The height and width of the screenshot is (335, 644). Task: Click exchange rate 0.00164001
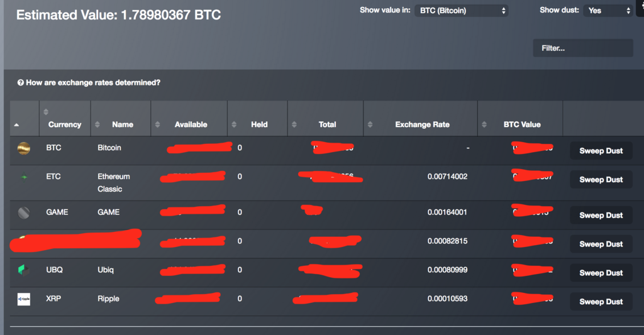pos(447,212)
